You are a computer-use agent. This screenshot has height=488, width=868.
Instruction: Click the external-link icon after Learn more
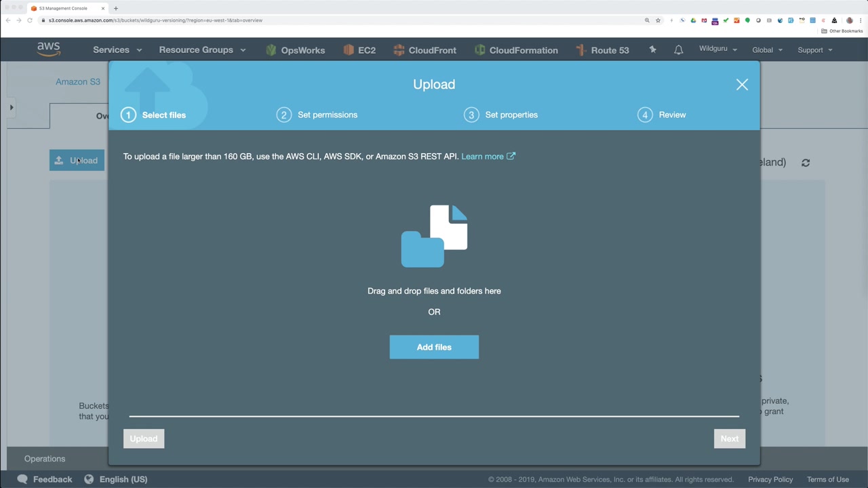coord(511,156)
